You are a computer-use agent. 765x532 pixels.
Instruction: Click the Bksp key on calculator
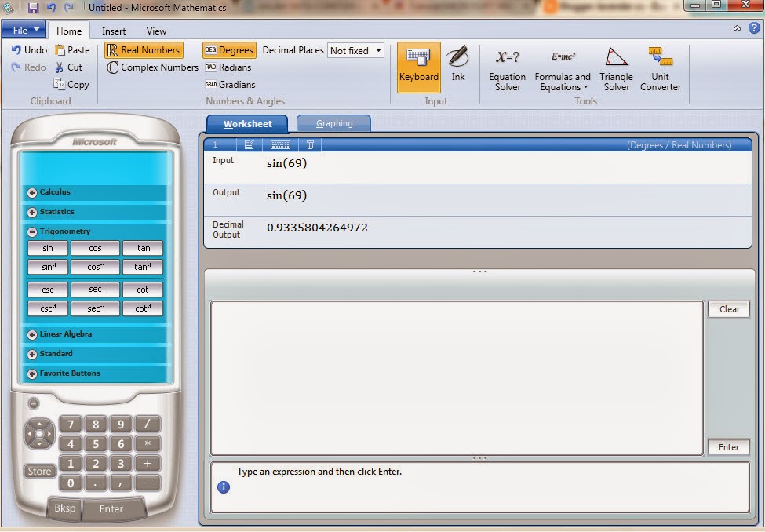(x=65, y=508)
